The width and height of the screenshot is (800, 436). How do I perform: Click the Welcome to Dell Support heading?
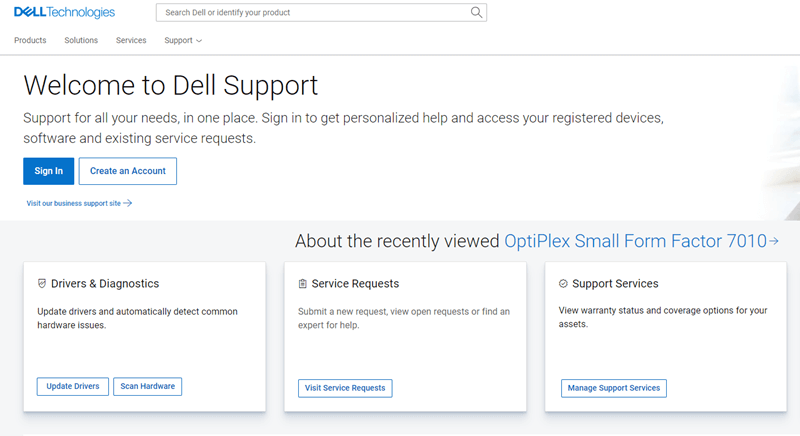pos(170,85)
